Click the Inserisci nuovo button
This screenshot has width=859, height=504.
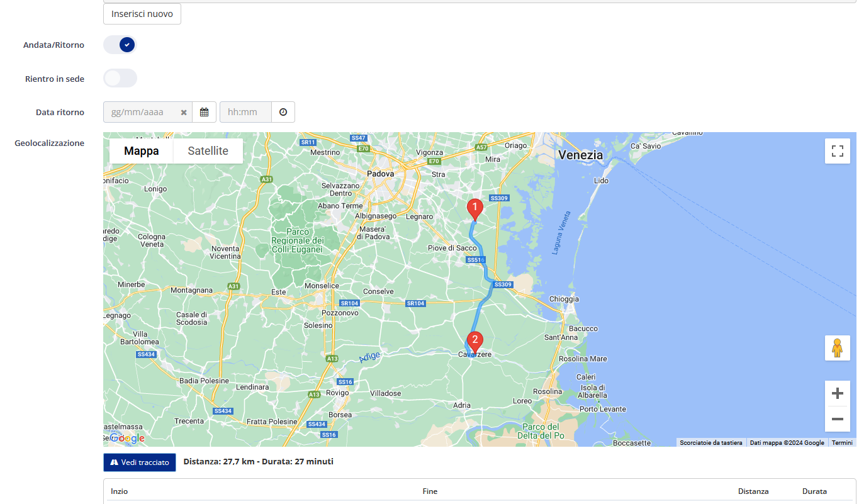click(x=142, y=14)
